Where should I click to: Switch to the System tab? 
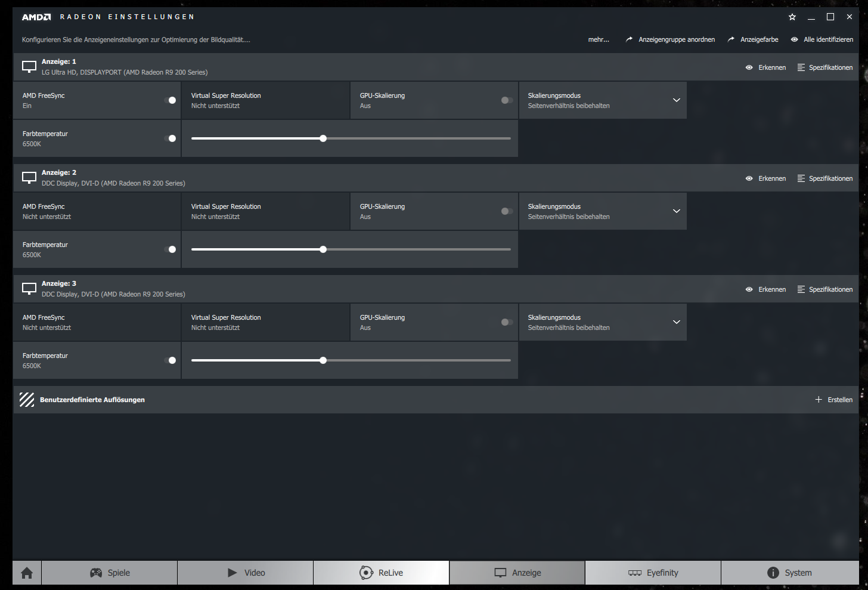[x=790, y=573]
